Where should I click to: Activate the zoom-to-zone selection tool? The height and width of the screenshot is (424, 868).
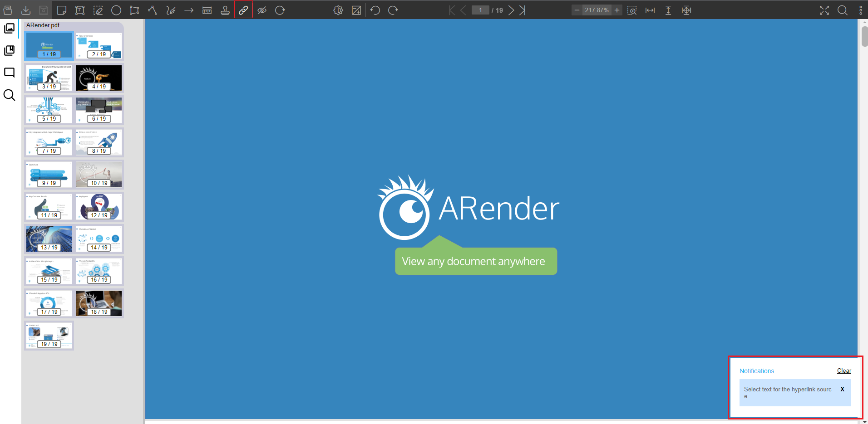click(632, 10)
